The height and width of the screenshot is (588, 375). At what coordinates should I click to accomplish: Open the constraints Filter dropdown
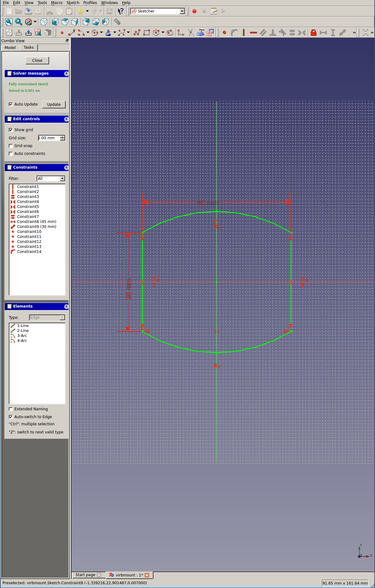pyautogui.click(x=62, y=179)
